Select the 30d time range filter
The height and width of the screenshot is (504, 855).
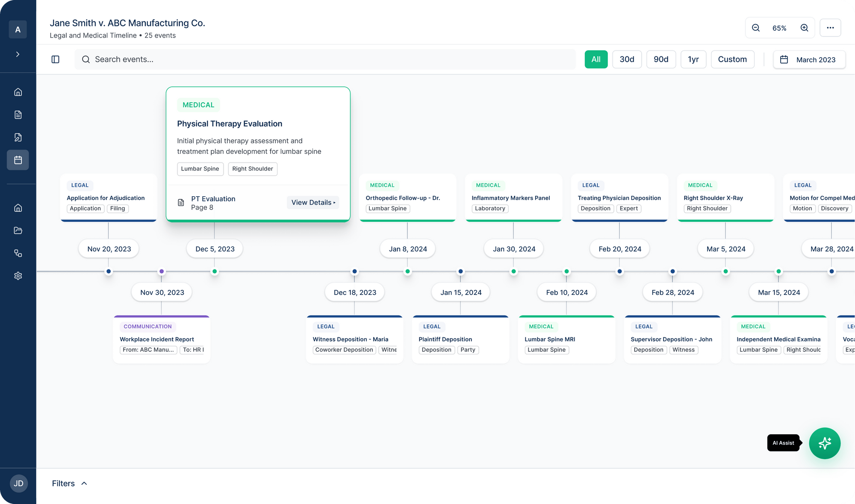pos(627,59)
